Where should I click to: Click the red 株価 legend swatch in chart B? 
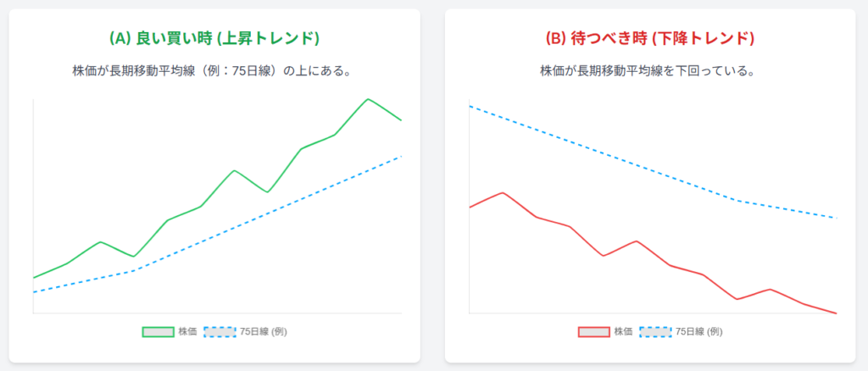(x=593, y=331)
